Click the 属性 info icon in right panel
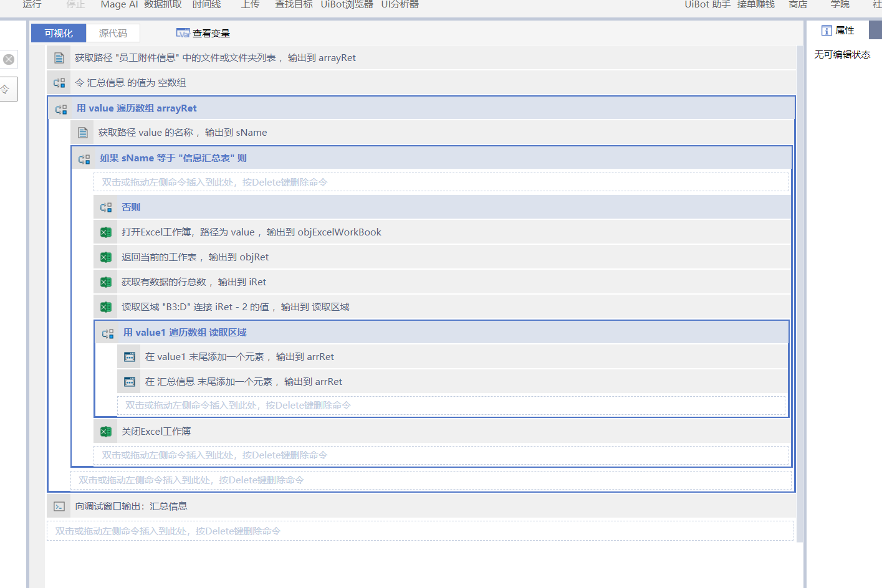 (827, 31)
